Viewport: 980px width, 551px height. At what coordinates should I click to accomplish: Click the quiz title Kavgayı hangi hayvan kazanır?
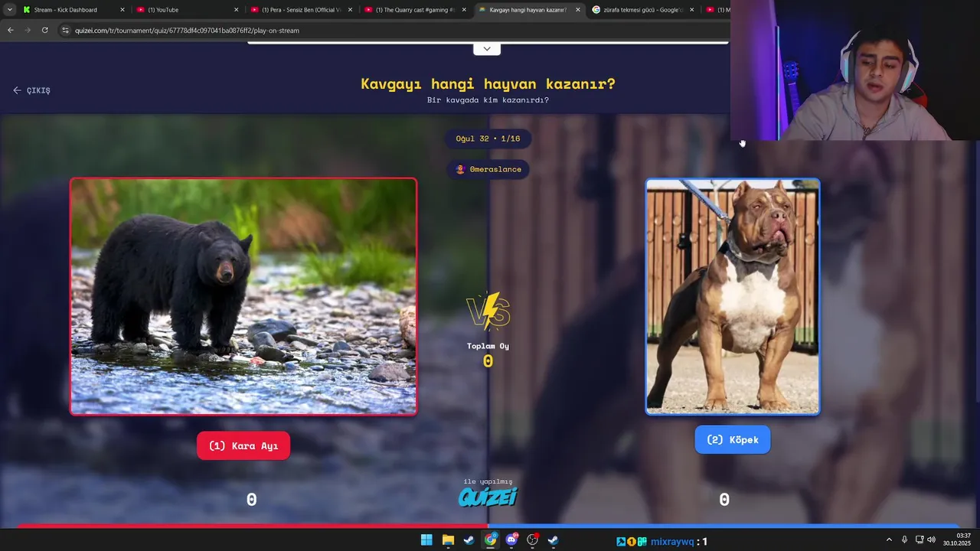pyautogui.click(x=488, y=83)
